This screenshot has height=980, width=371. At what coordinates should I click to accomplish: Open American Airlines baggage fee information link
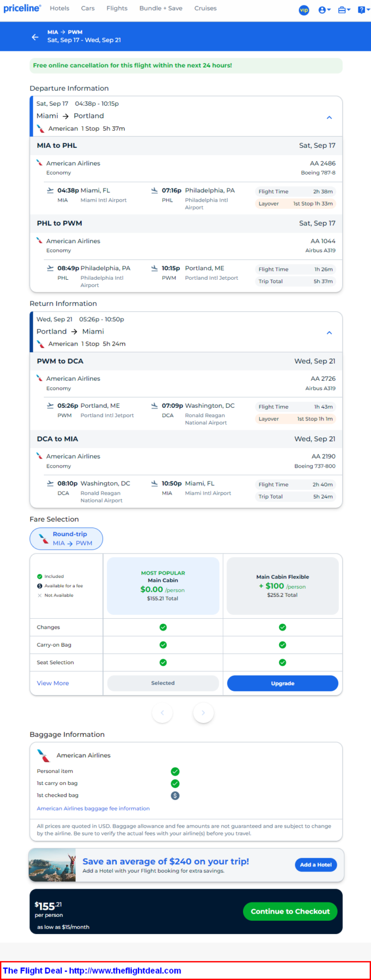pos(93,808)
